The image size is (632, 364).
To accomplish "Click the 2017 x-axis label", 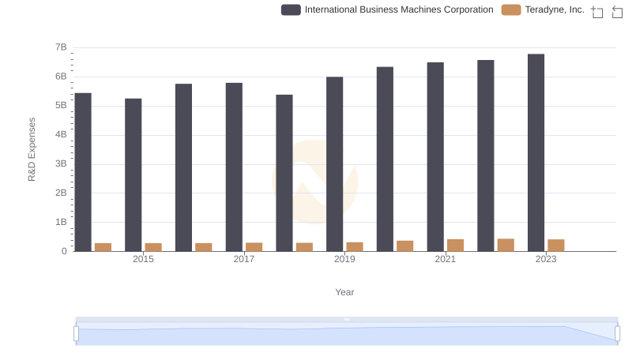I will tap(244, 259).
